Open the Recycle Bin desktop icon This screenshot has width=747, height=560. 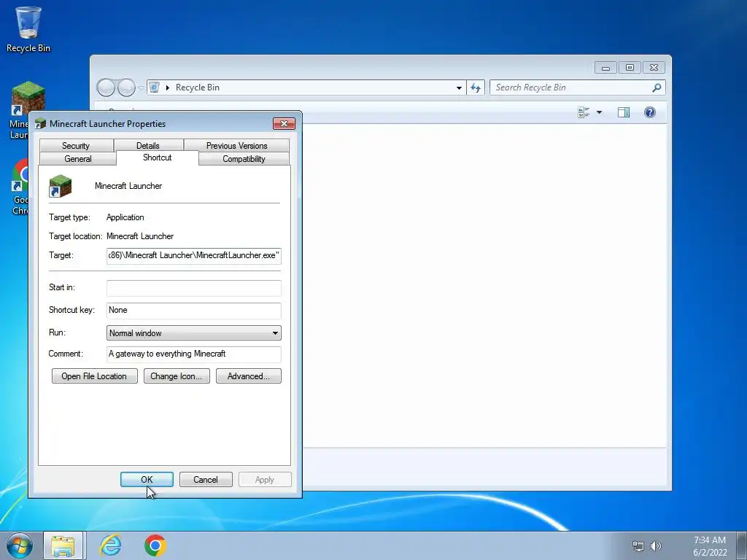pos(28,28)
